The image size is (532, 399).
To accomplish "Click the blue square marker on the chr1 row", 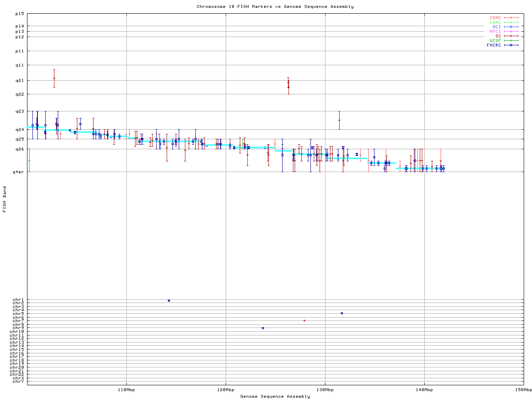I will [169, 300].
